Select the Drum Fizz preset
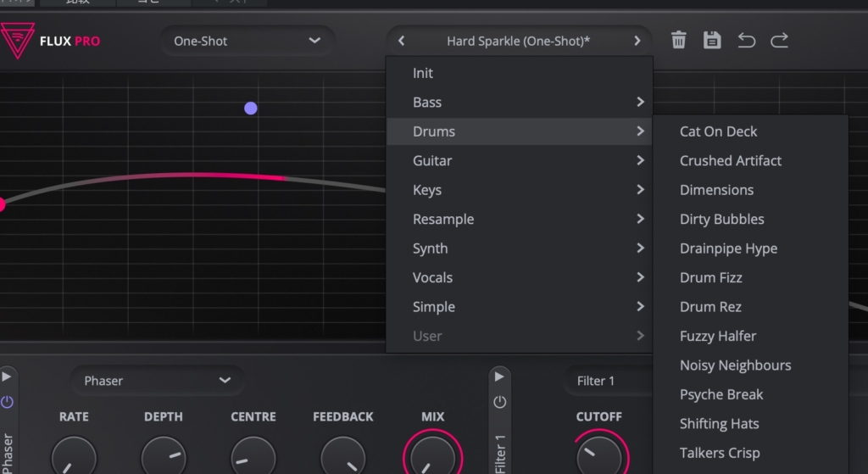The height and width of the screenshot is (474, 868). point(710,277)
